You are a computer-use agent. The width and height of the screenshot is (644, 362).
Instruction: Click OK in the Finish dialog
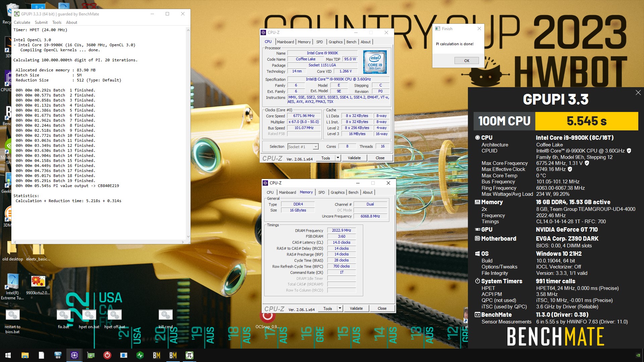(x=467, y=61)
